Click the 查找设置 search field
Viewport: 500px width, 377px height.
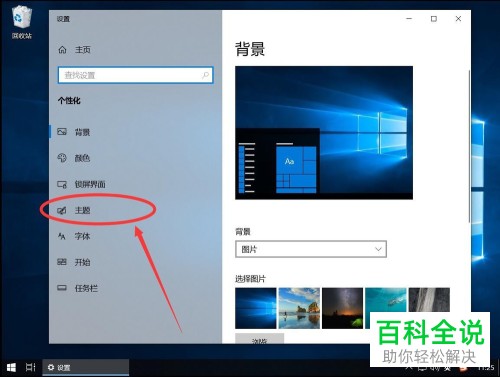click(x=135, y=75)
